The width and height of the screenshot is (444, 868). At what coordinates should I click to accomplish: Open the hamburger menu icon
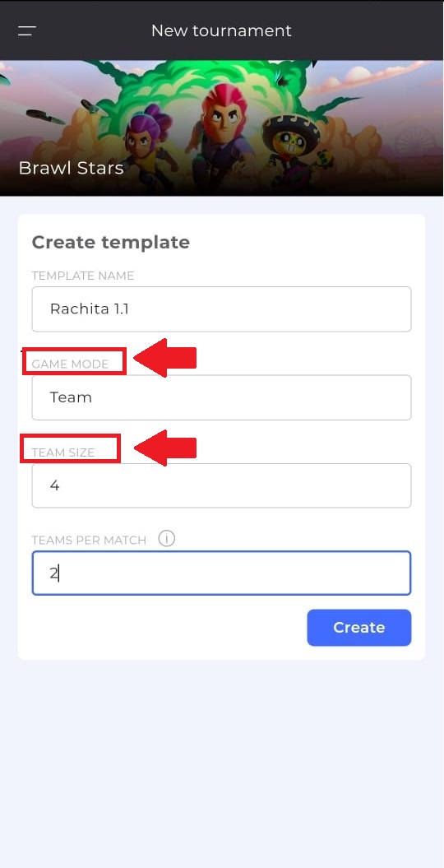point(26,30)
